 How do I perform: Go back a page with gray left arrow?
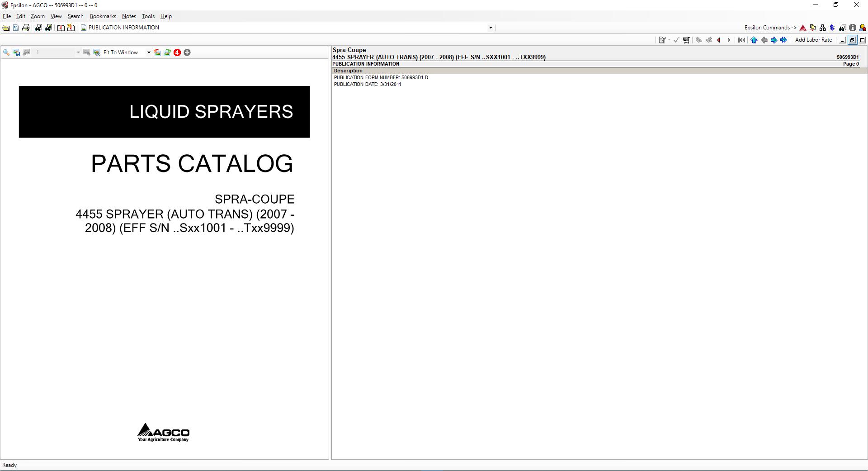click(764, 40)
